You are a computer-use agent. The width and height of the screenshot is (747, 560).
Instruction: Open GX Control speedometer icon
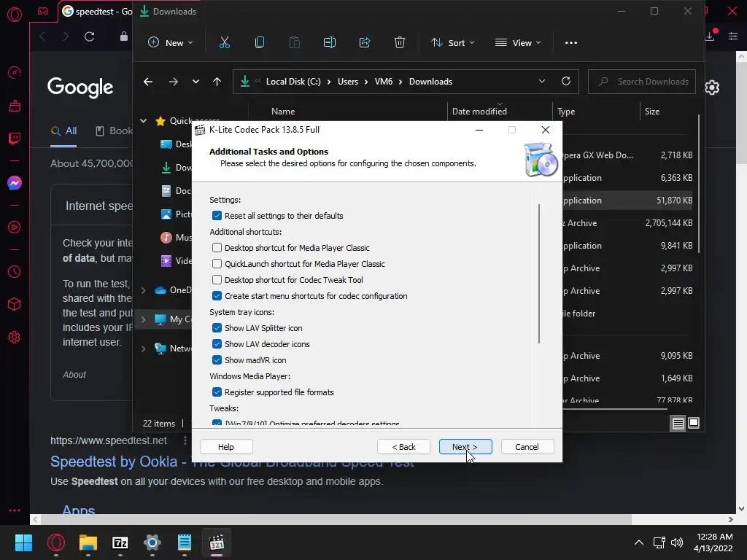click(x=15, y=72)
